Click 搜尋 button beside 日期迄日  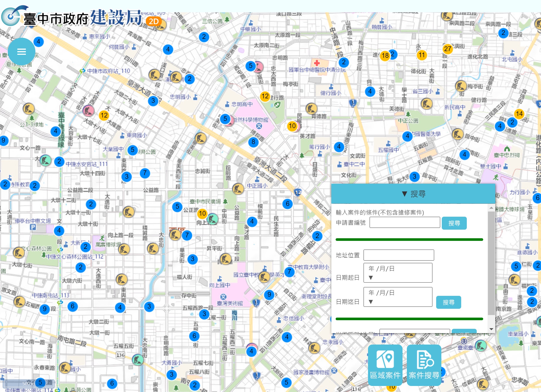448,302
